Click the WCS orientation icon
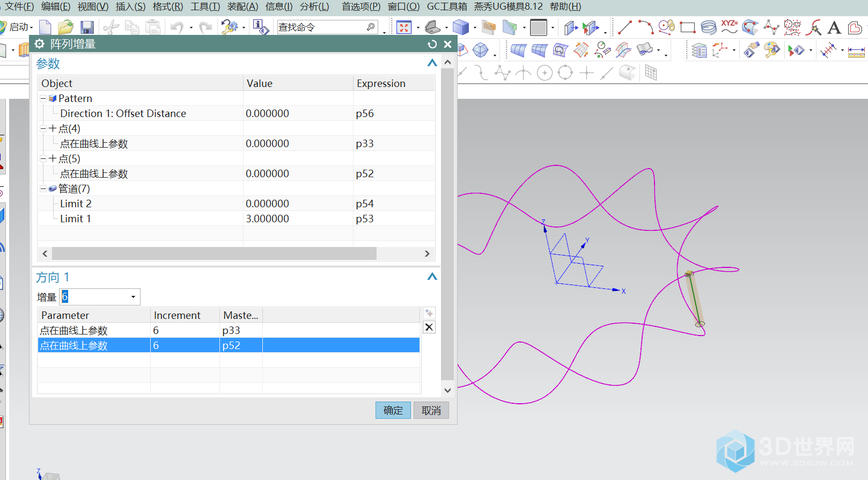 pos(720,51)
